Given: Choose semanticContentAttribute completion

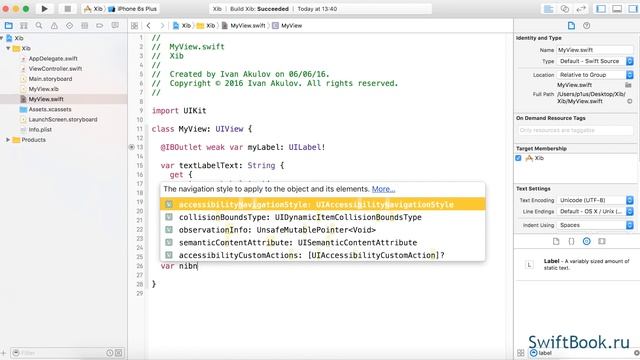Looking at the screenshot, I should tap(322, 242).
